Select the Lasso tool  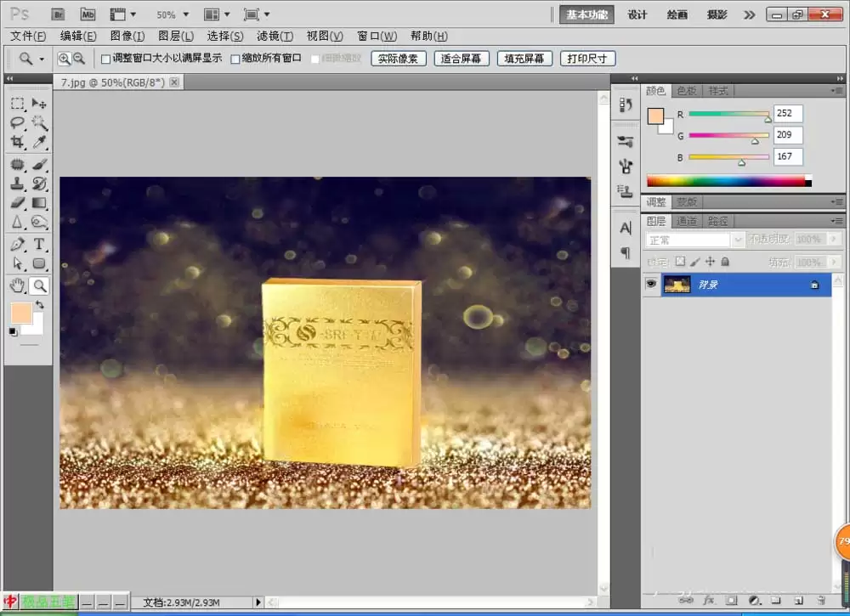[x=17, y=123]
